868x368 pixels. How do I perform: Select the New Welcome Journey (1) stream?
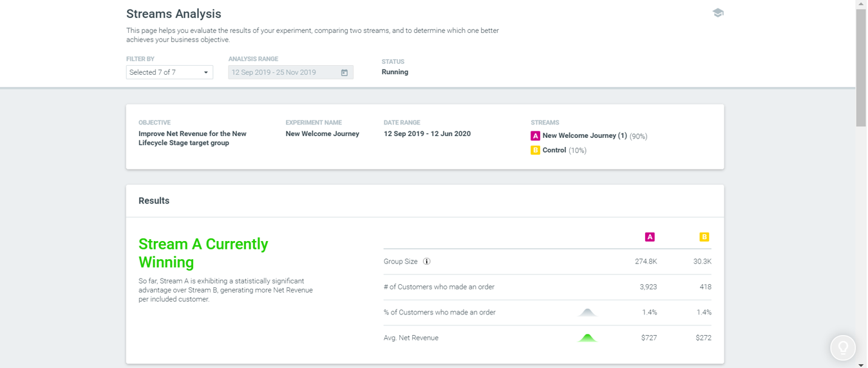pos(585,136)
